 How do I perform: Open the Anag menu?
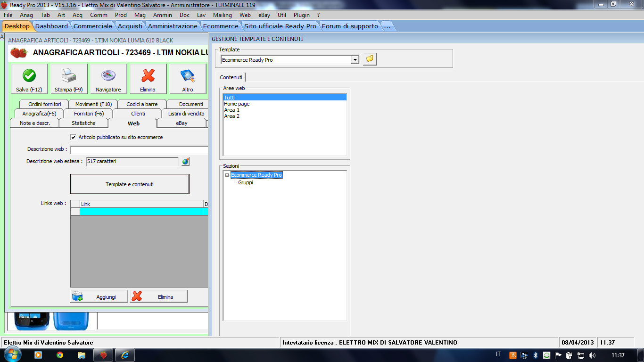[26, 15]
